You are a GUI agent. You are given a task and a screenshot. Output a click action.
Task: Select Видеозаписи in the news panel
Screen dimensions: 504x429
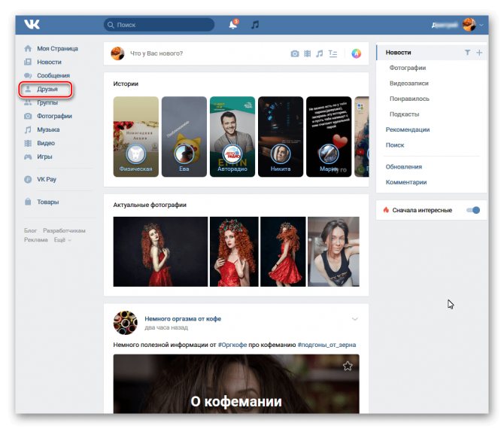tap(409, 84)
